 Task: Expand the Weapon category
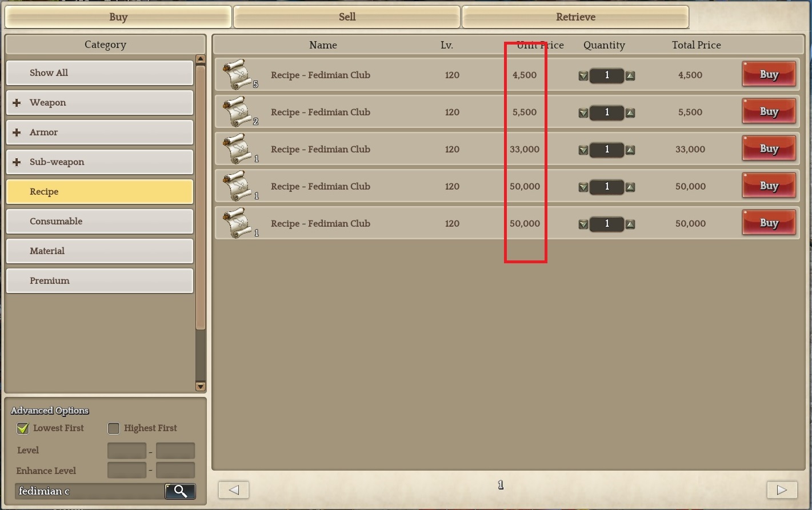click(x=17, y=103)
